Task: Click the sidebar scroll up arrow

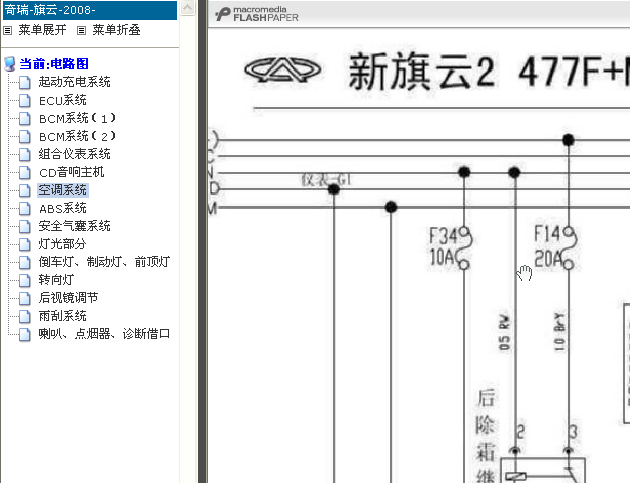Action: click(188, 8)
